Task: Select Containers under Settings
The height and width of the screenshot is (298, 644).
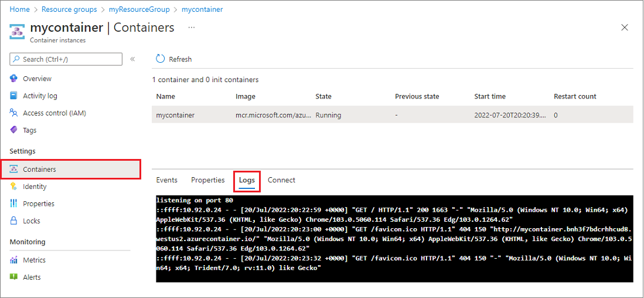Action: [71, 170]
